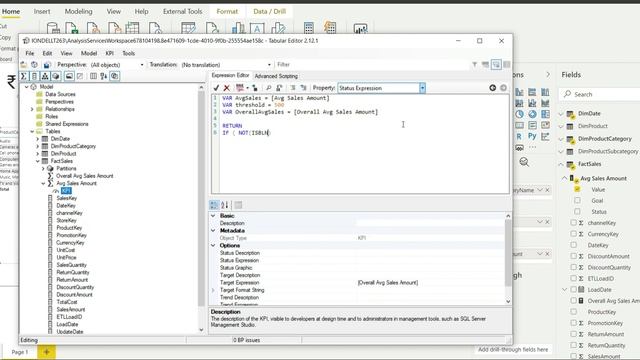Toggle Display Partitions cube icon in toolbar
This screenshot has width=640, height=360.
point(56,76)
